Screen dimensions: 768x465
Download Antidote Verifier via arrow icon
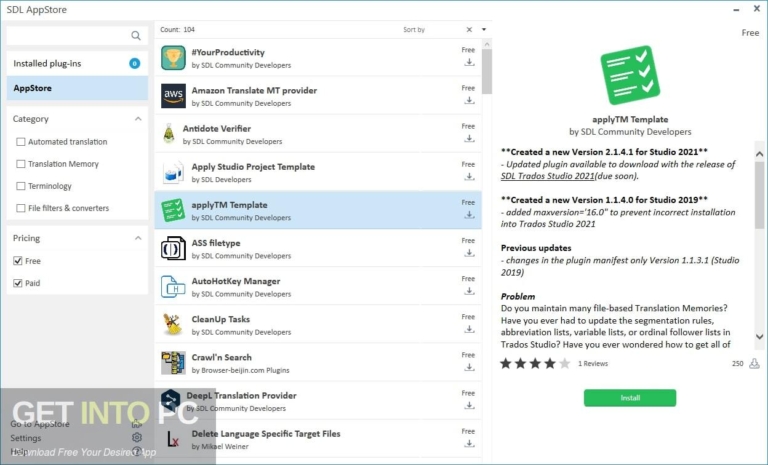coord(469,139)
